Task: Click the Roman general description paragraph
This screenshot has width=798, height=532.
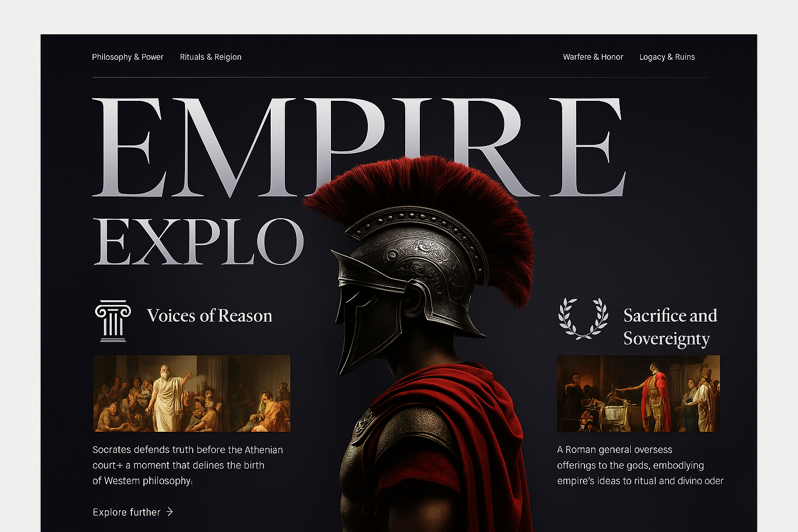Action: 639,465
